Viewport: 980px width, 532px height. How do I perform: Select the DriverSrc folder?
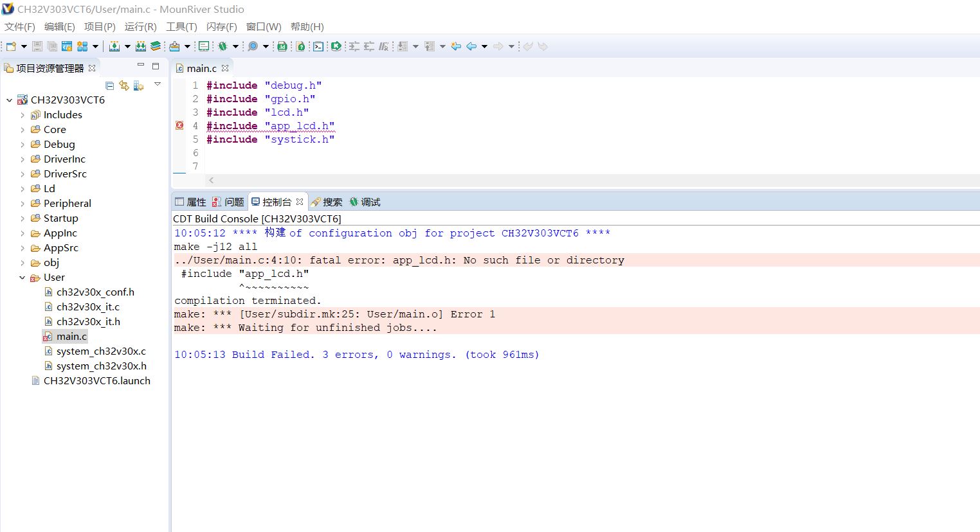[x=65, y=174]
